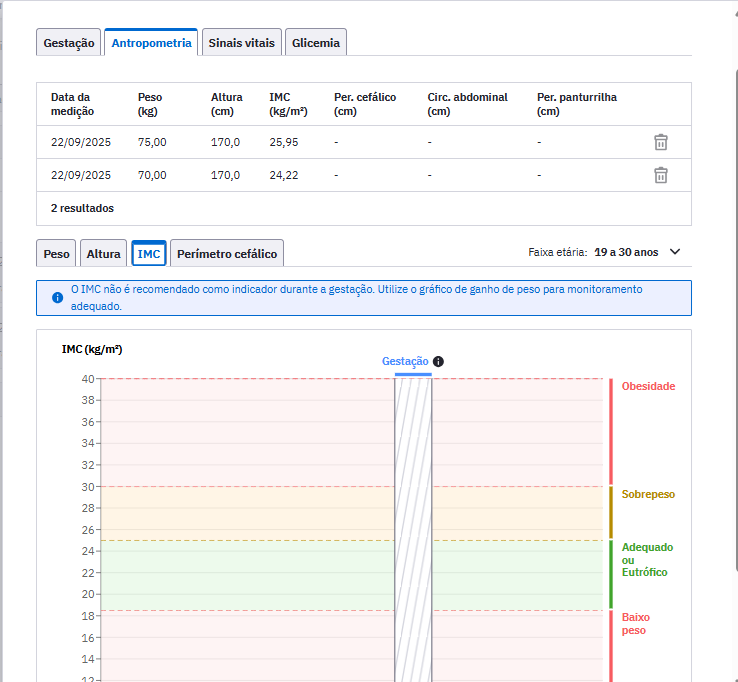738x682 pixels.
Task: Click the yellow Sobrepeso range bar
Action: (611, 512)
